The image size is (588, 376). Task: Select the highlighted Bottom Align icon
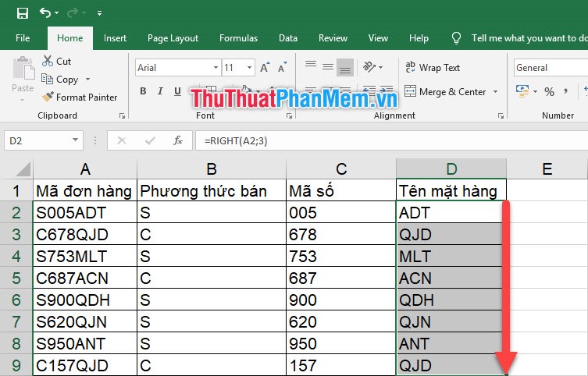point(345,67)
